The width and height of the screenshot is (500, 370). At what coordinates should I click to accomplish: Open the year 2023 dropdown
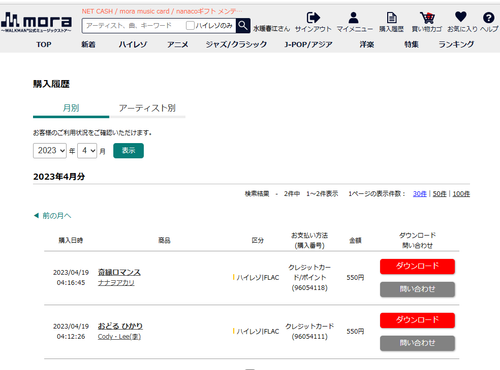[x=50, y=151]
